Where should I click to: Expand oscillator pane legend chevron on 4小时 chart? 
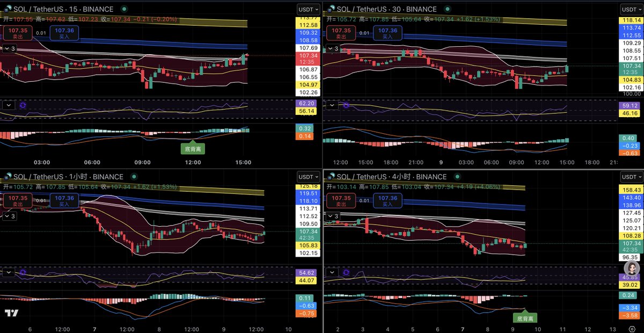[x=331, y=272]
